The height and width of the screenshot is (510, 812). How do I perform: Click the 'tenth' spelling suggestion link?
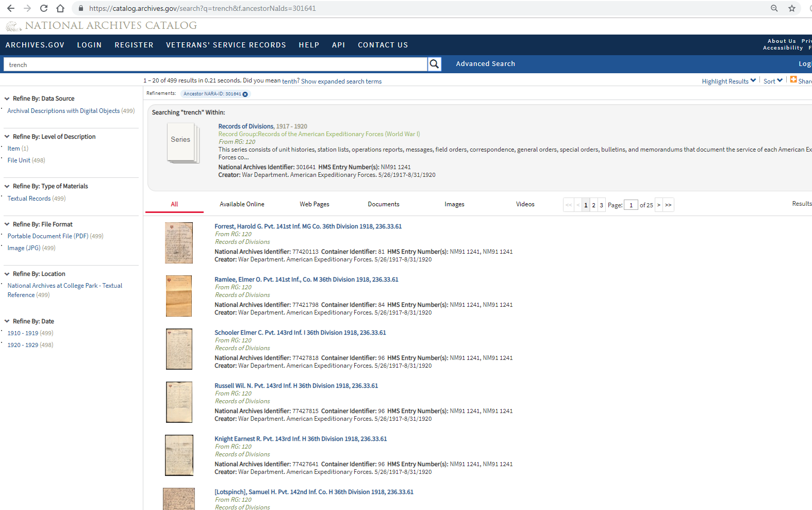[x=289, y=81]
